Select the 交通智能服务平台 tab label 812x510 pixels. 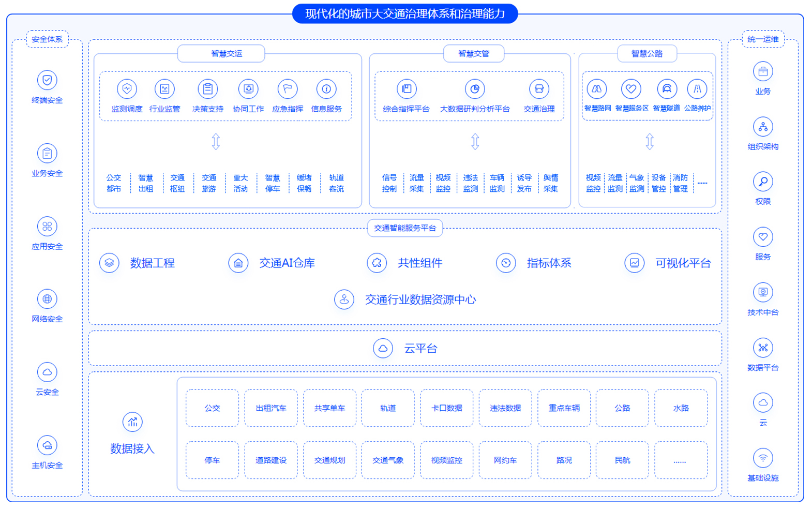coord(405,228)
